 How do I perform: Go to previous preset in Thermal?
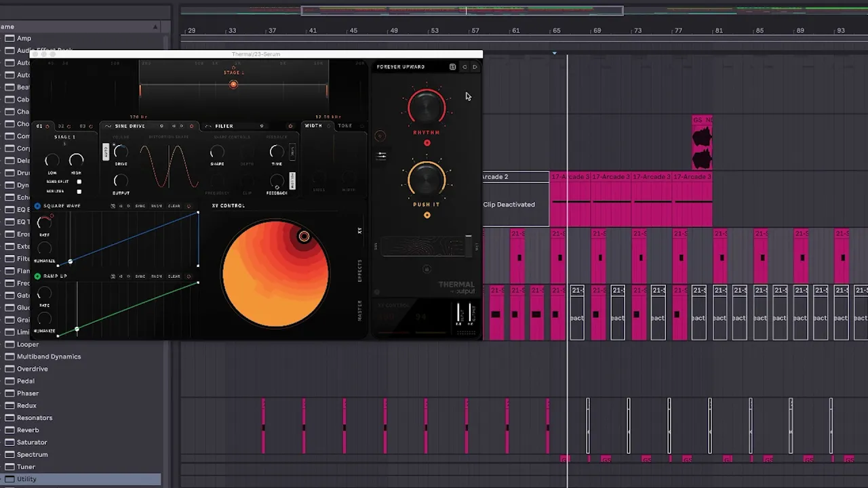tap(465, 67)
